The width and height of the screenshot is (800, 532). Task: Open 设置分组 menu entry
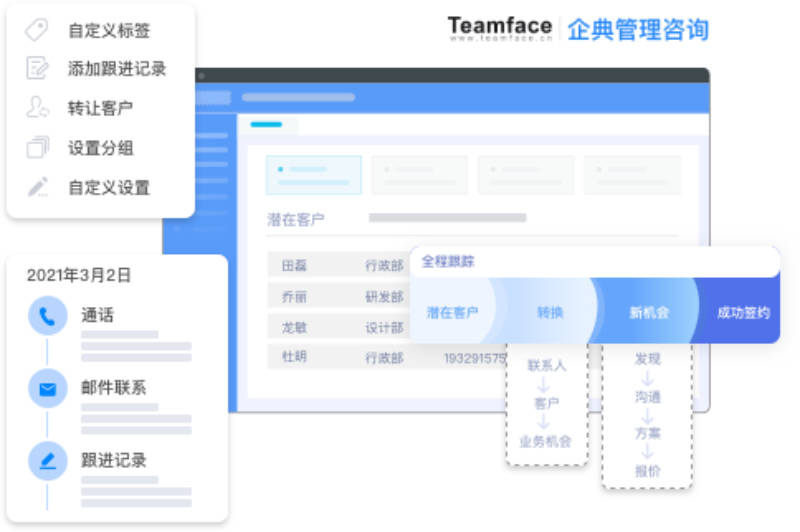101,147
